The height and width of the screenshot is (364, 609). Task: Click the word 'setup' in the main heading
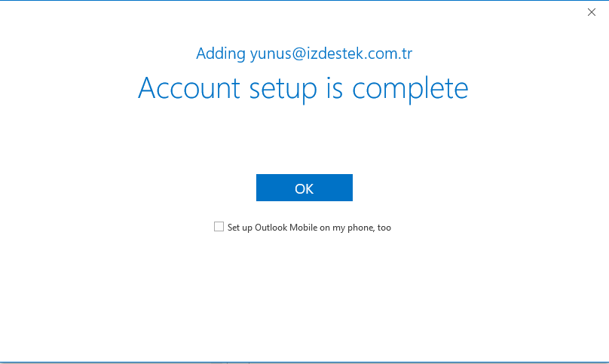(x=283, y=90)
